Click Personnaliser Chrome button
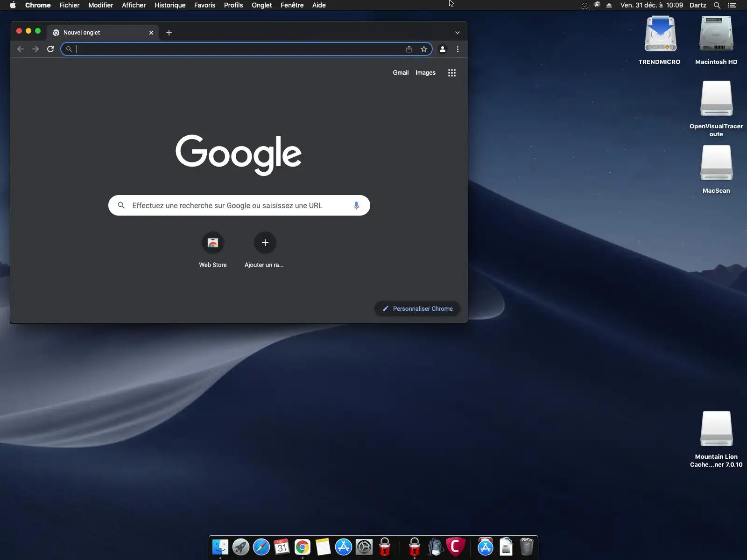Image resolution: width=747 pixels, height=560 pixels. coord(417,309)
